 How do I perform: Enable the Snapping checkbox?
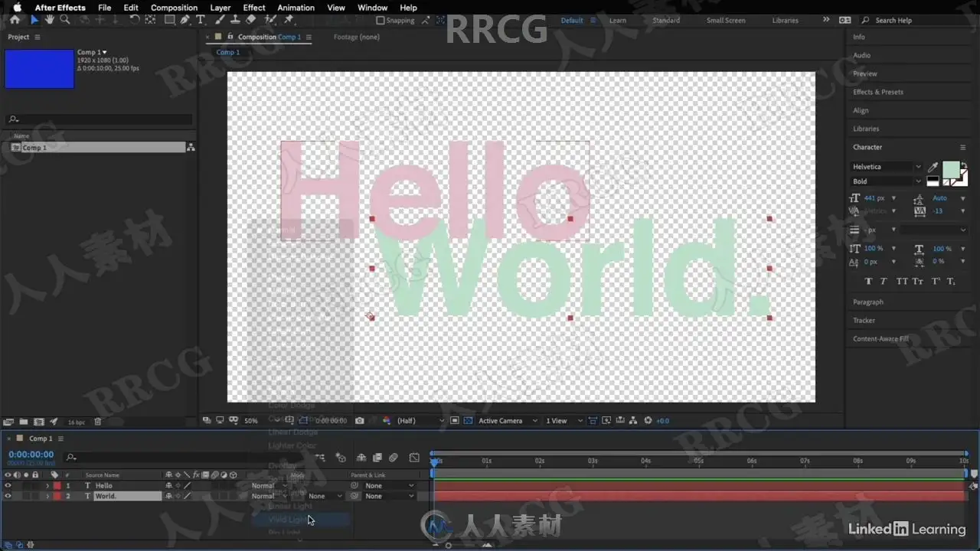point(381,21)
